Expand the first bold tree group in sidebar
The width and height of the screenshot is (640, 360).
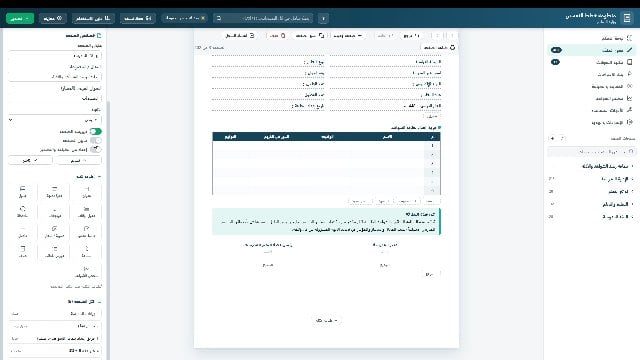(x=591, y=166)
